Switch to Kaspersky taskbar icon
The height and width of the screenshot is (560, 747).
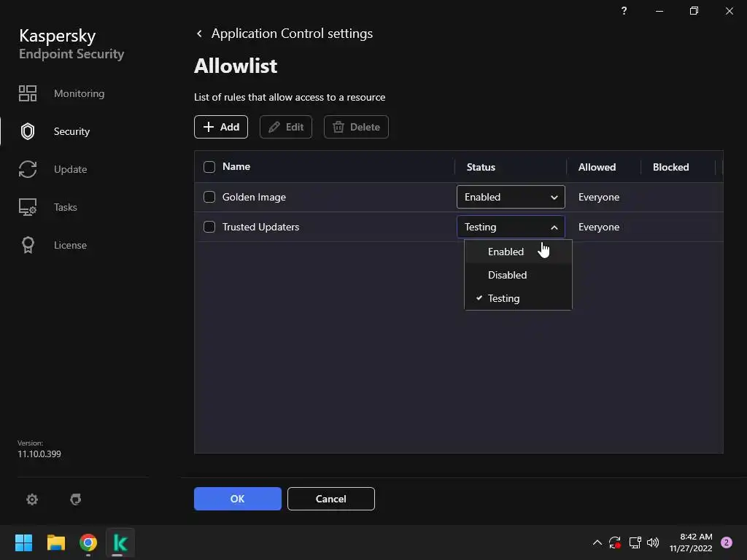click(120, 542)
